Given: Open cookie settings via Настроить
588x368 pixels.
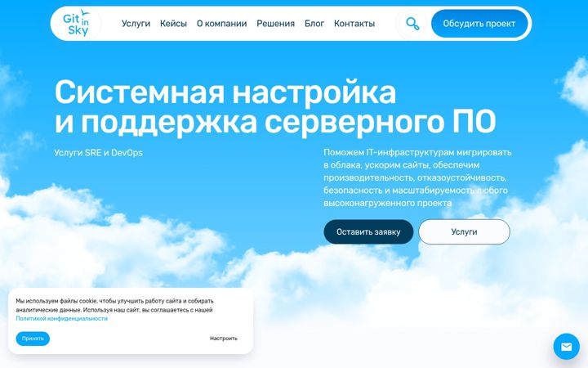Looking at the screenshot, I should (224, 339).
